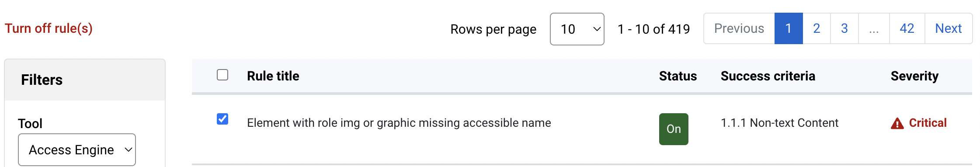Open the img or graphic missing name rule
Viewport: 980px width, 167px height.
399,123
